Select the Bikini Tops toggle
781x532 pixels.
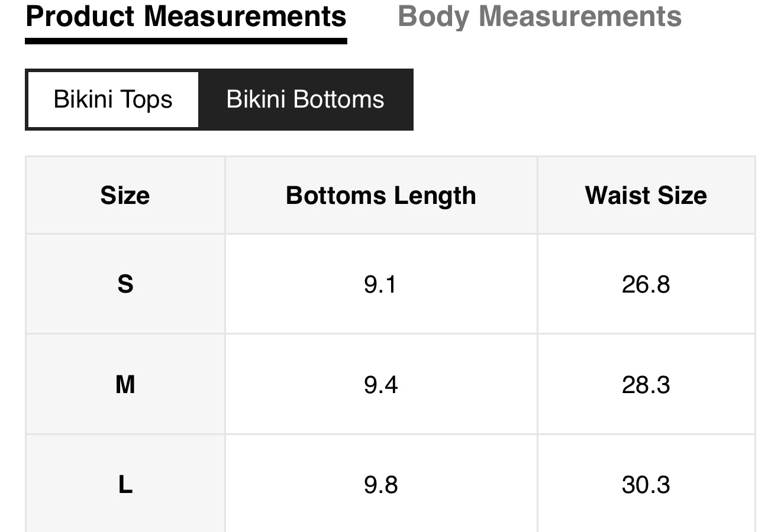pos(112,99)
